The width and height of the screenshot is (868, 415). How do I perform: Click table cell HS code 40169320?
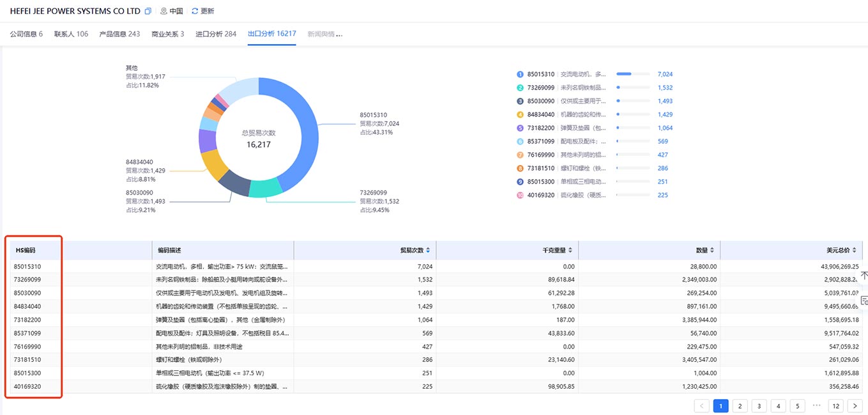[x=27, y=387]
